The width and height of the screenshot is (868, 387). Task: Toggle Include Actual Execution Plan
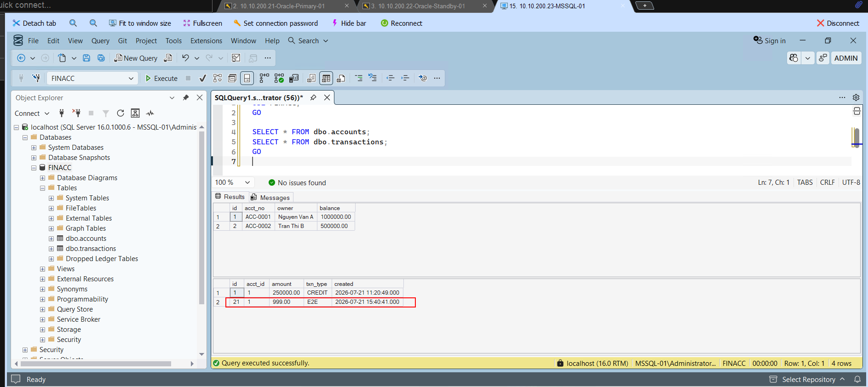coord(264,78)
